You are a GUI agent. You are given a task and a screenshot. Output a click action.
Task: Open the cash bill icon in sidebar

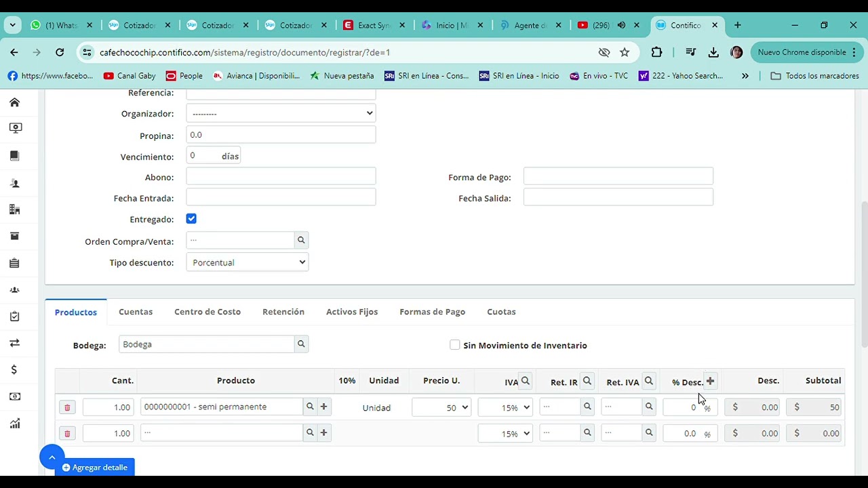coord(14,396)
